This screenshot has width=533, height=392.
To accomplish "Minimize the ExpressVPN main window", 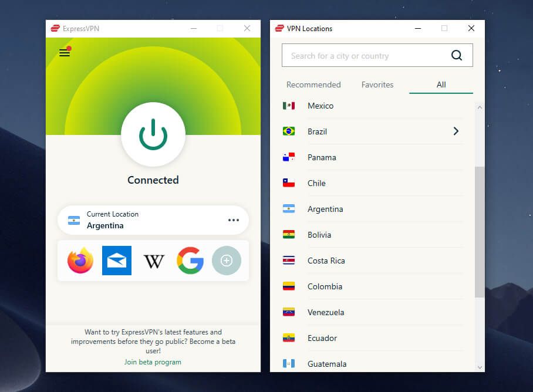I will coord(194,29).
